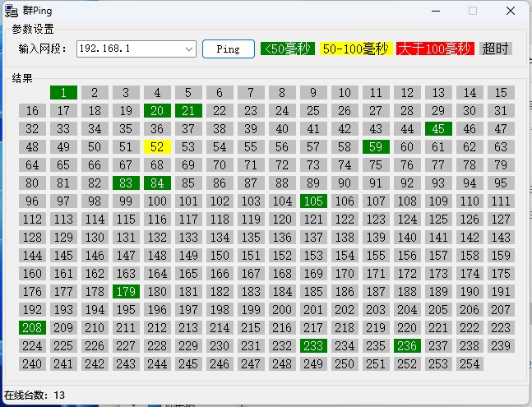Image resolution: width=532 pixels, height=407 pixels.
Task: Click gray host cell 209
Action: click(x=63, y=327)
